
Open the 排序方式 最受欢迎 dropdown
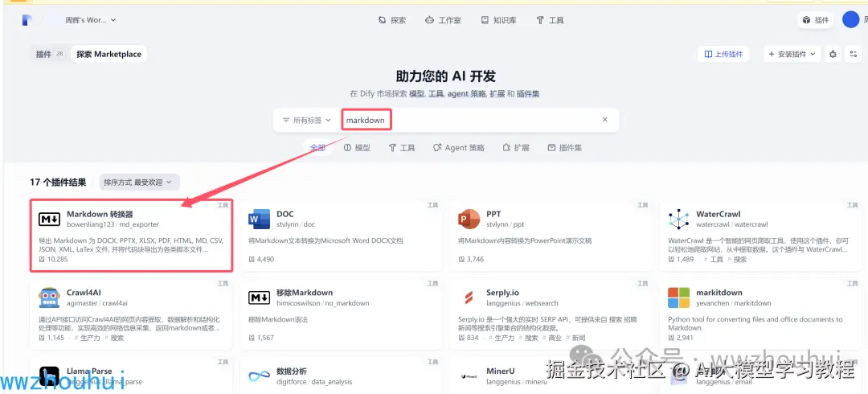point(139,182)
